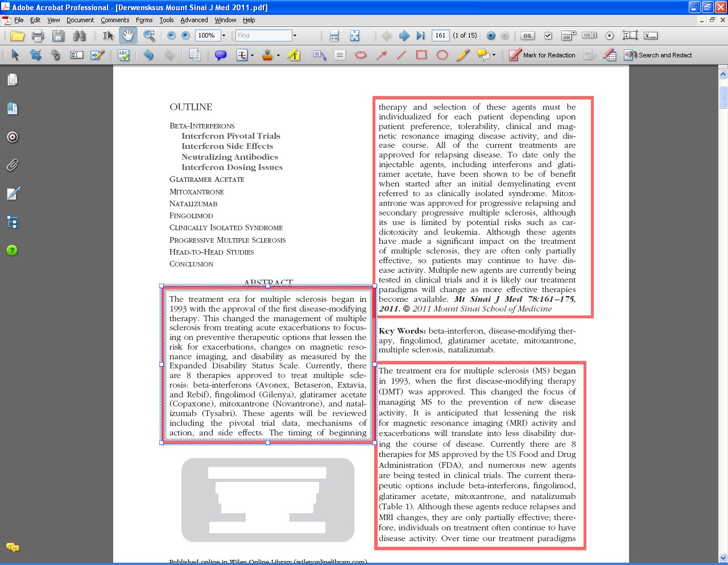
Task: Zoom in with the plus button
Action: pyautogui.click(x=185, y=36)
